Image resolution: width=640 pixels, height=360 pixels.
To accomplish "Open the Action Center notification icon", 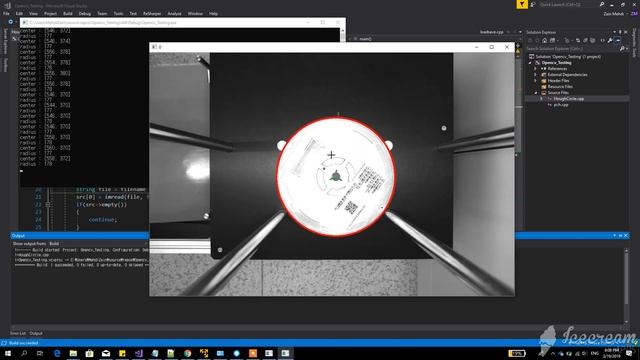I will (629, 353).
